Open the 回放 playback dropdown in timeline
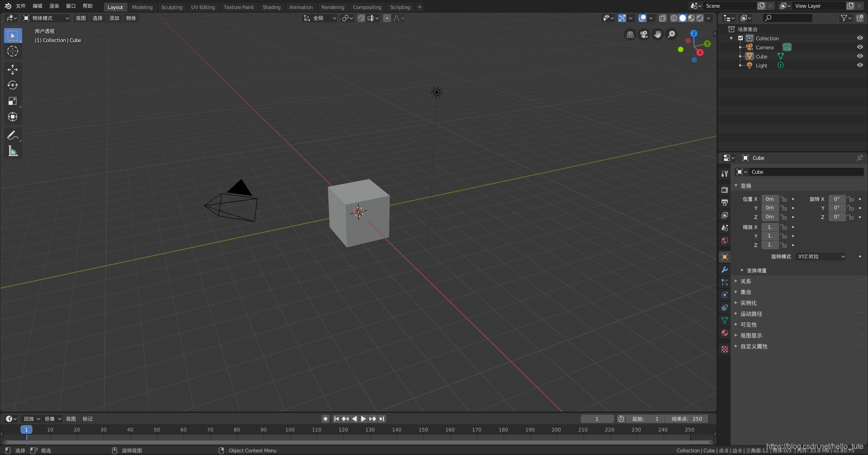Viewport: 868px width, 455px height. [32, 419]
